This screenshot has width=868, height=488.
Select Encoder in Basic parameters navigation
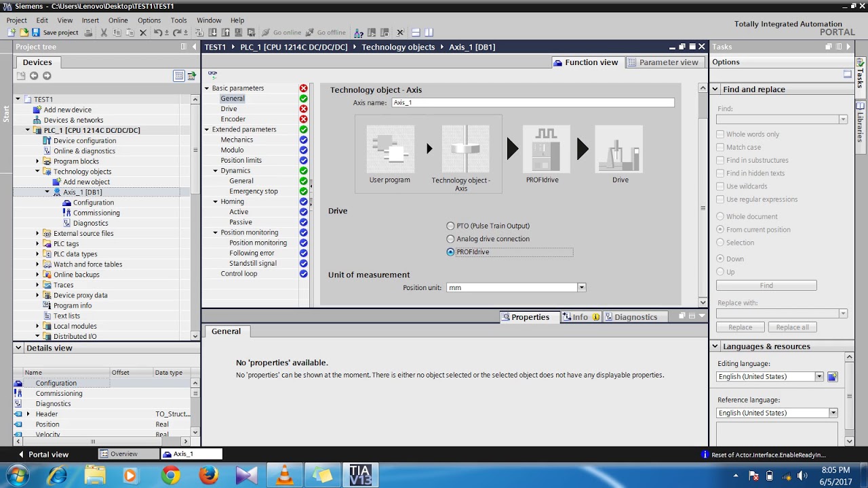pyautogui.click(x=233, y=119)
